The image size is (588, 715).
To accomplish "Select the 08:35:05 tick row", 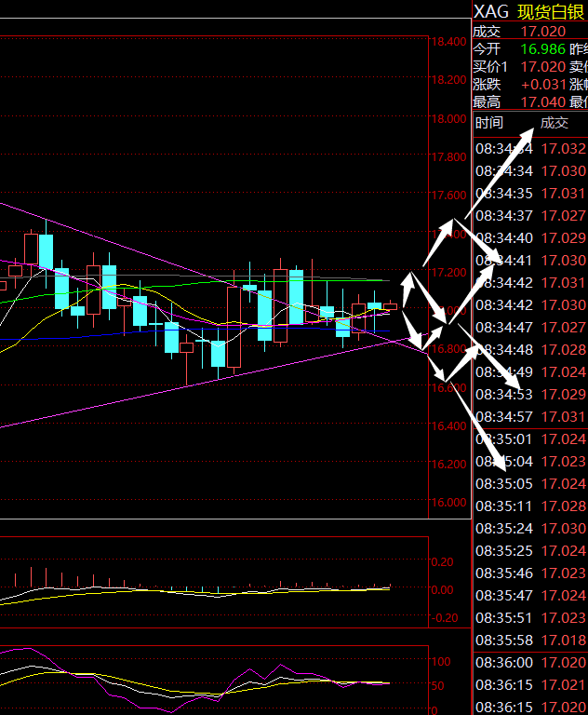I will (530, 484).
